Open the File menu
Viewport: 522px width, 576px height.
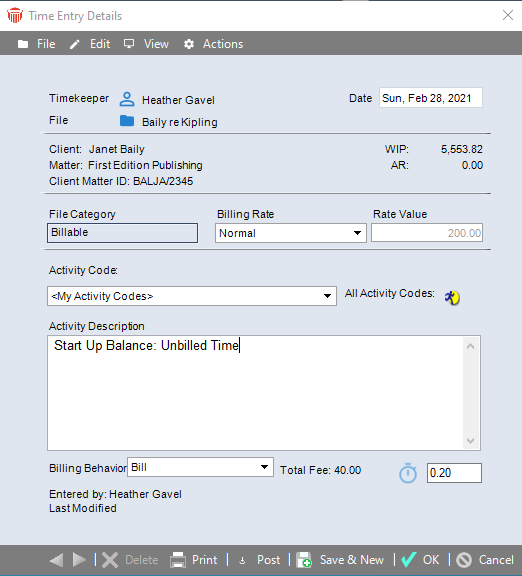[37, 44]
